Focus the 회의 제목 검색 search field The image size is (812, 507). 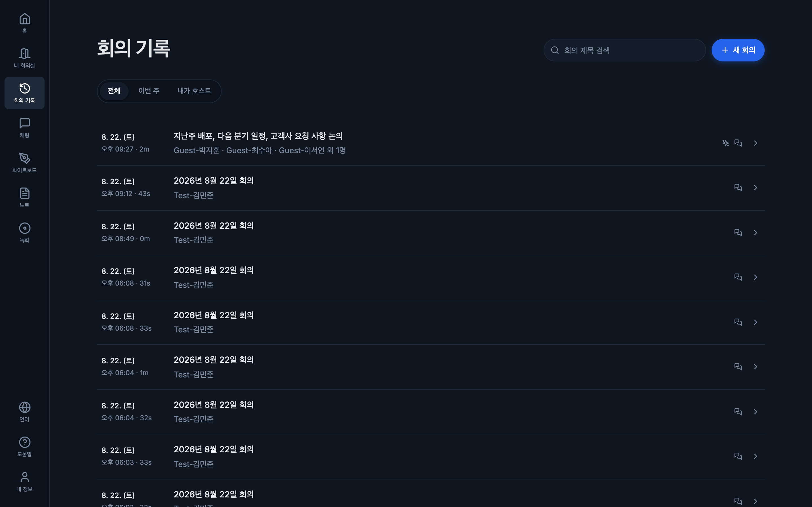[x=625, y=50]
